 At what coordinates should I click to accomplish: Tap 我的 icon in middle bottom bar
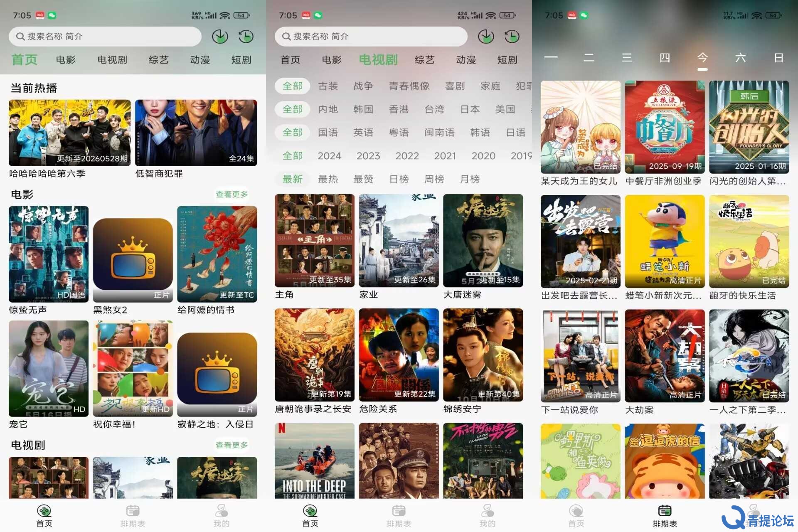(x=487, y=511)
